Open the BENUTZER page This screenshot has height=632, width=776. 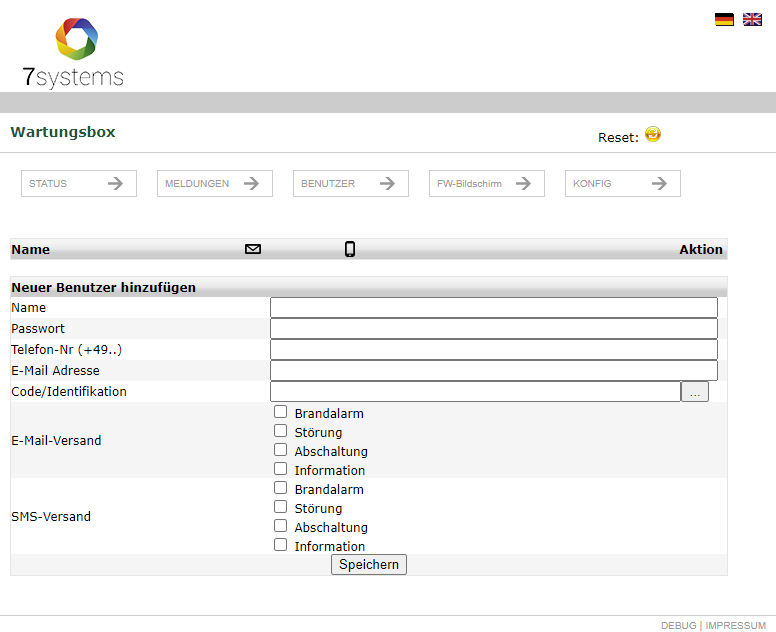coord(351,184)
